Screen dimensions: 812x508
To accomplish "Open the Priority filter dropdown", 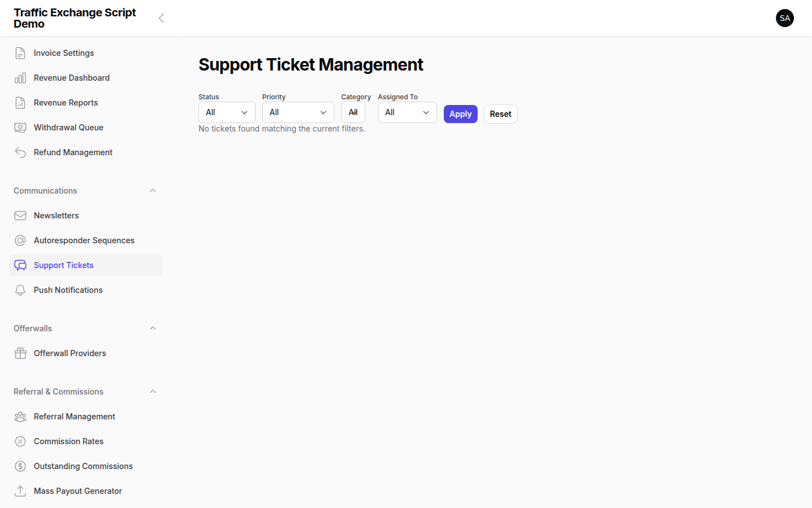I will coord(298,112).
